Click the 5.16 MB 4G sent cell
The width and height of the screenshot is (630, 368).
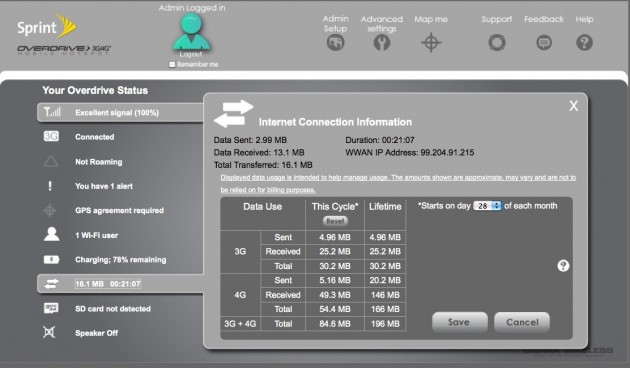(335, 280)
